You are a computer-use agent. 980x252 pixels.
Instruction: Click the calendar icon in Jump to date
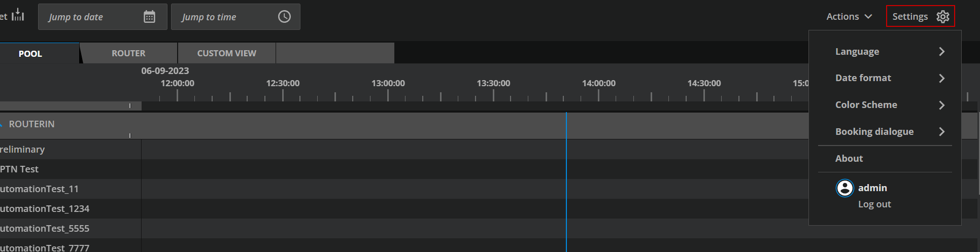[149, 17]
